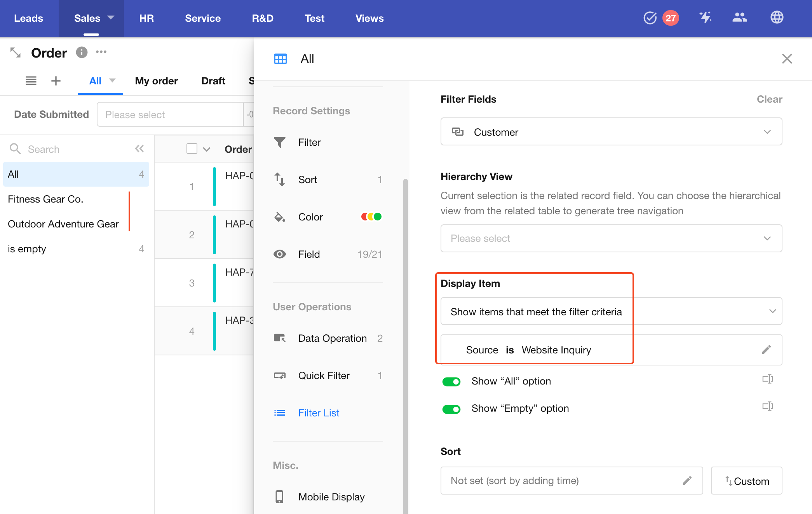Image resolution: width=812 pixels, height=514 pixels.
Task: Click the pencil icon on Source filter row
Action: click(x=766, y=350)
